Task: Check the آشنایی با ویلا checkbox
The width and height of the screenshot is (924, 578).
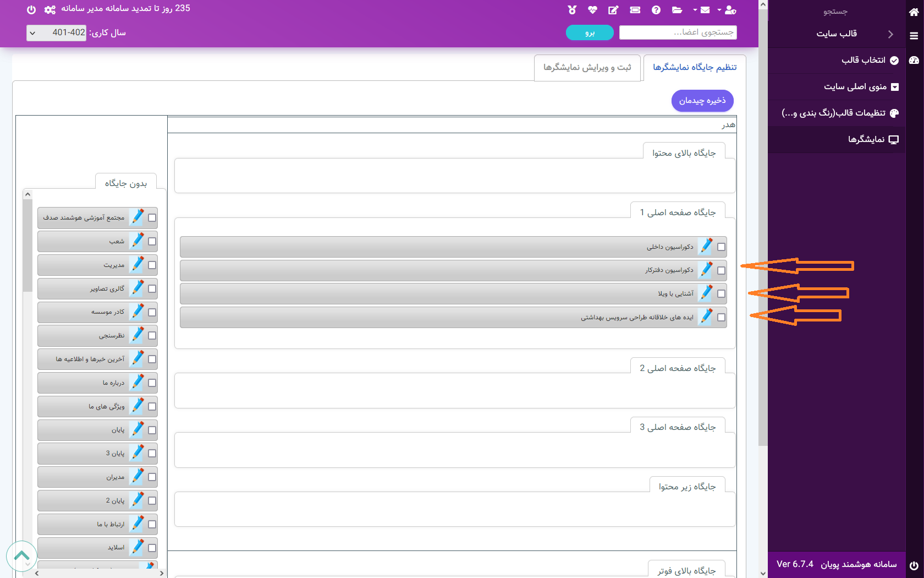Action: (721, 294)
